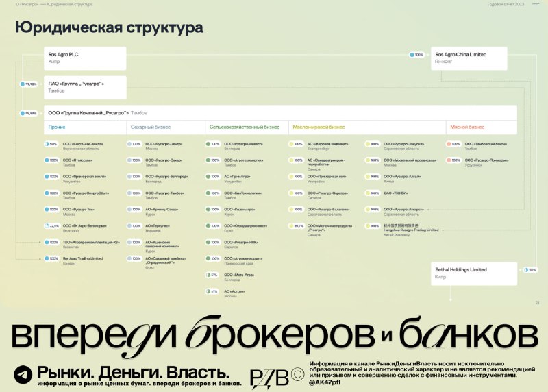Click the subtitle информация о рынке ценных бумаг

click(140, 384)
